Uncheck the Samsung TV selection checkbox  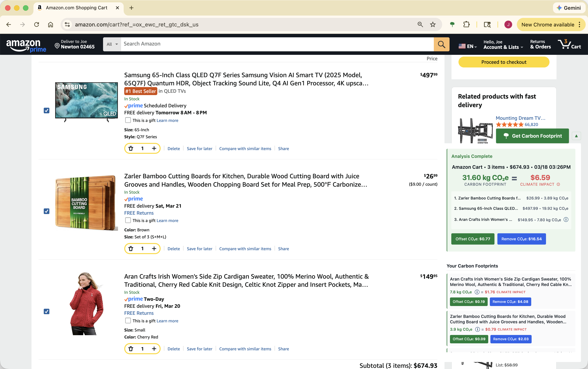point(46,111)
